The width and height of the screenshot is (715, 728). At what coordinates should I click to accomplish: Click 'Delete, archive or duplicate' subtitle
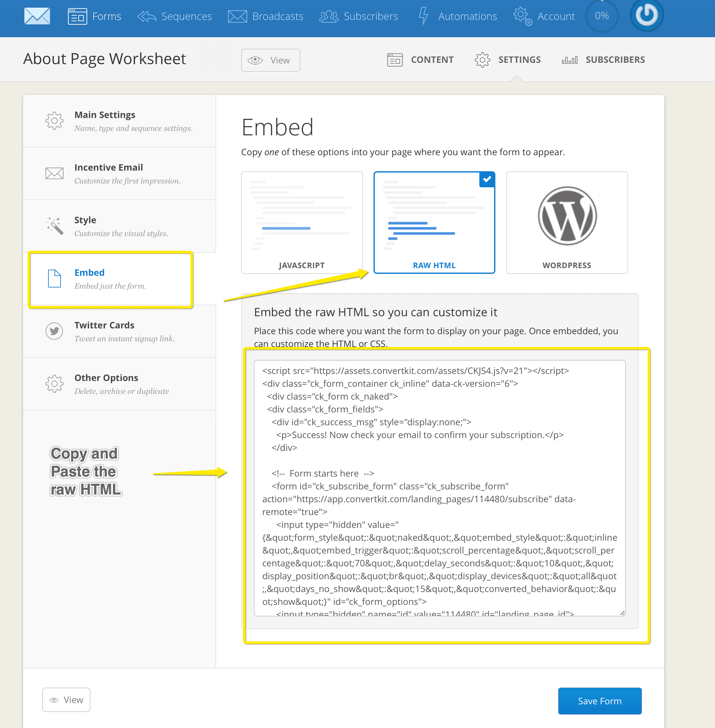pos(122,391)
